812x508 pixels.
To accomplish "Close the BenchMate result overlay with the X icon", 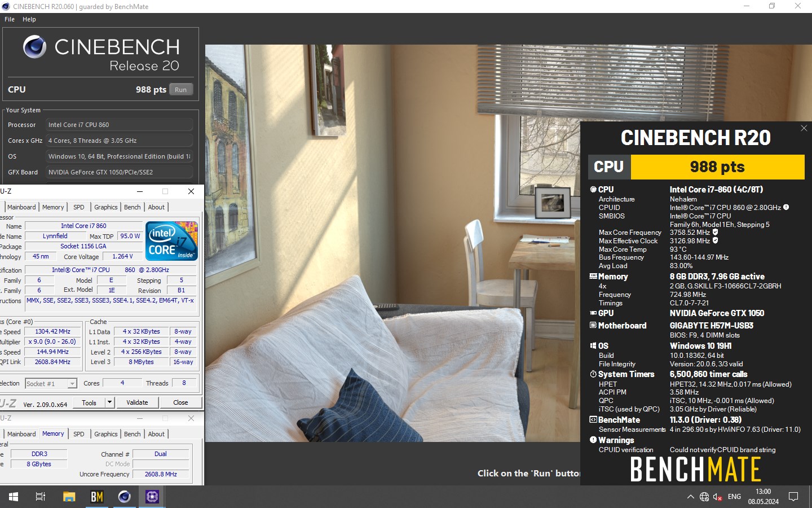I will (x=804, y=128).
